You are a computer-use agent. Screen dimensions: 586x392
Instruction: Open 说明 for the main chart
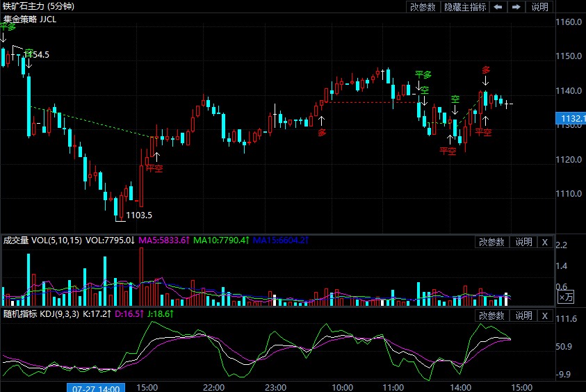540,7
